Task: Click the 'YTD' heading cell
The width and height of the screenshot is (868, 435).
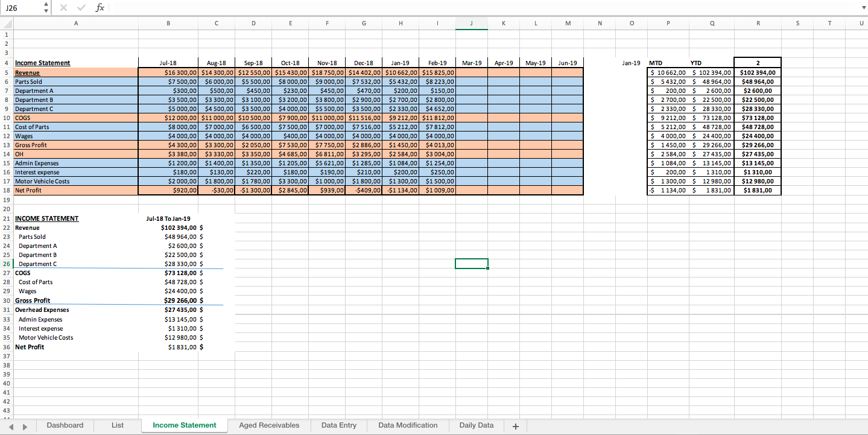Action: coord(711,63)
